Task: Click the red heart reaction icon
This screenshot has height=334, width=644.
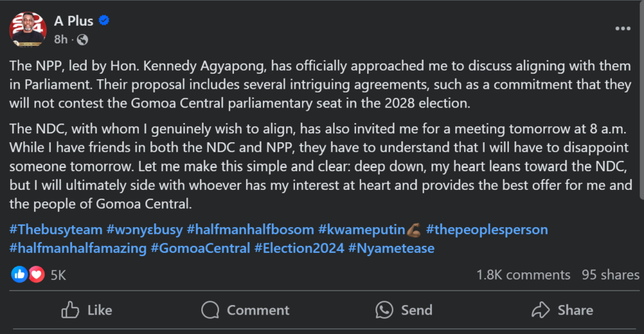Action: tap(36, 274)
